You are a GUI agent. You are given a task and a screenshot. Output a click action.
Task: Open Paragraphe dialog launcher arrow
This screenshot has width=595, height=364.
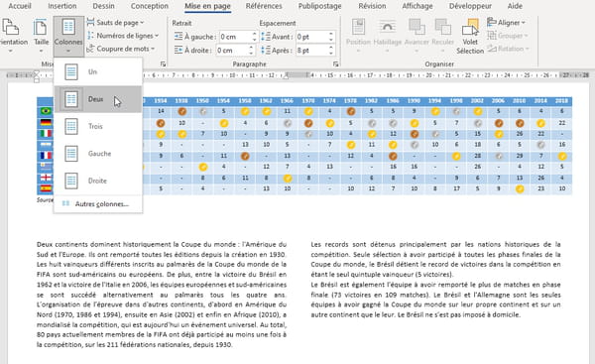click(336, 64)
